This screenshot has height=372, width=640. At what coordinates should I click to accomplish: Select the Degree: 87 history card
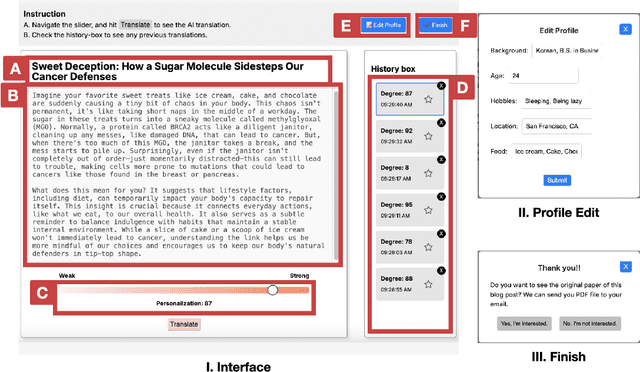(409, 99)
